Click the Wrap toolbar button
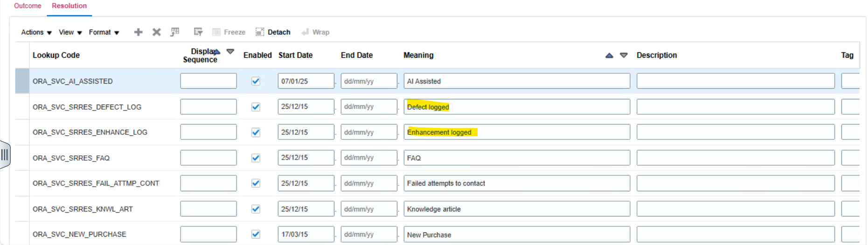 316,32
